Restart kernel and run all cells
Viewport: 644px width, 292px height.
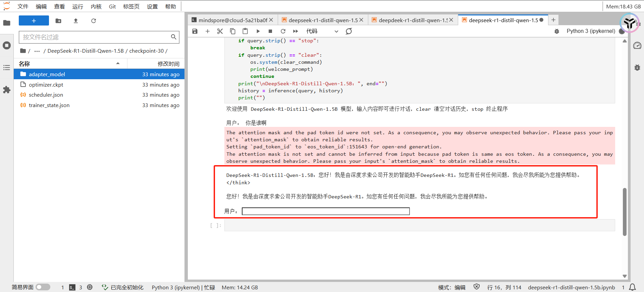296,31
